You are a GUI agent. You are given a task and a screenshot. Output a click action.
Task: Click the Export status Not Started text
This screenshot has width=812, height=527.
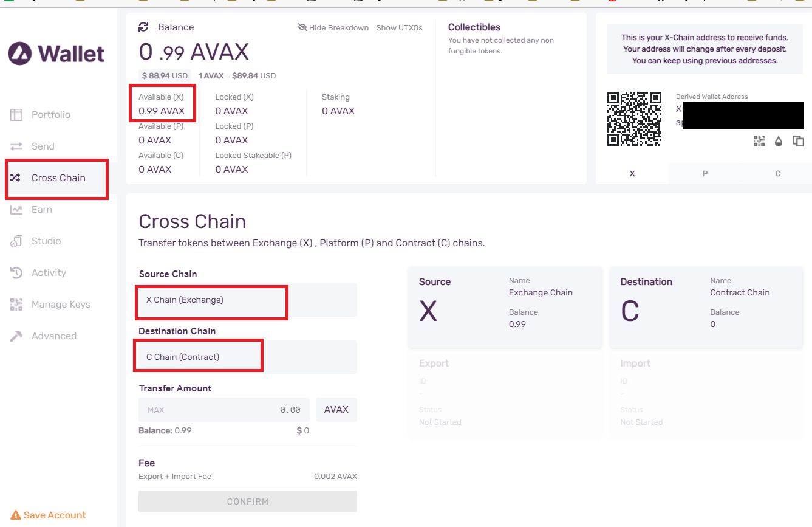tap(440, 422)
